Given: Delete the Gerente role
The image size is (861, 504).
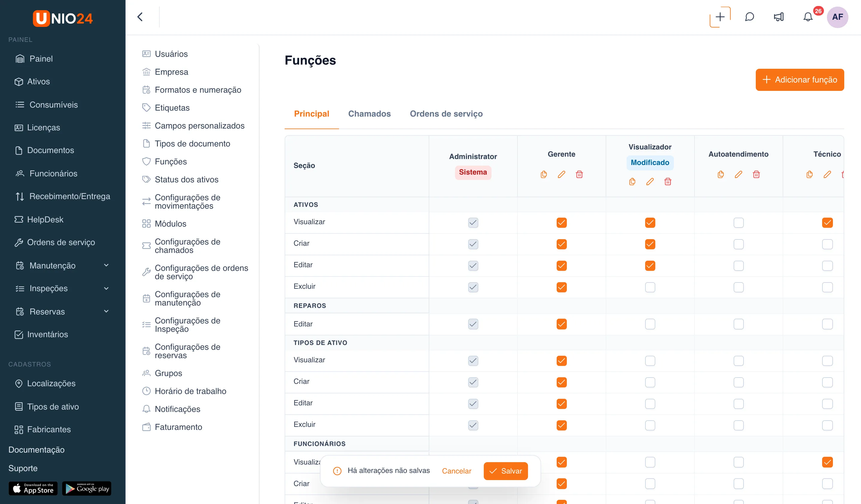Looking at the screenshot, I should click(x=579, y=174).
